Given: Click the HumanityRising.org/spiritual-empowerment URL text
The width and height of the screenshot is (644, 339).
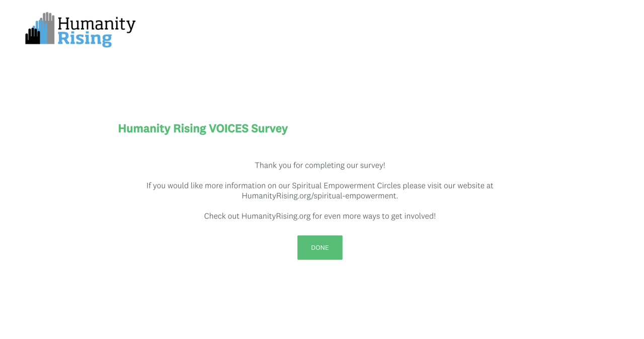Looking at the screenshot, I should [319, 195].
